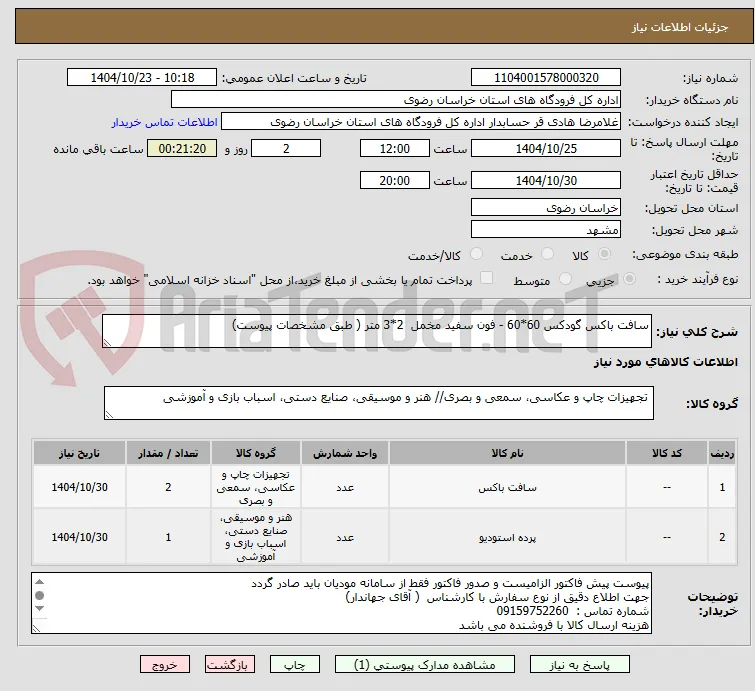Click the واحد شمارش column header

coord(345,453)
